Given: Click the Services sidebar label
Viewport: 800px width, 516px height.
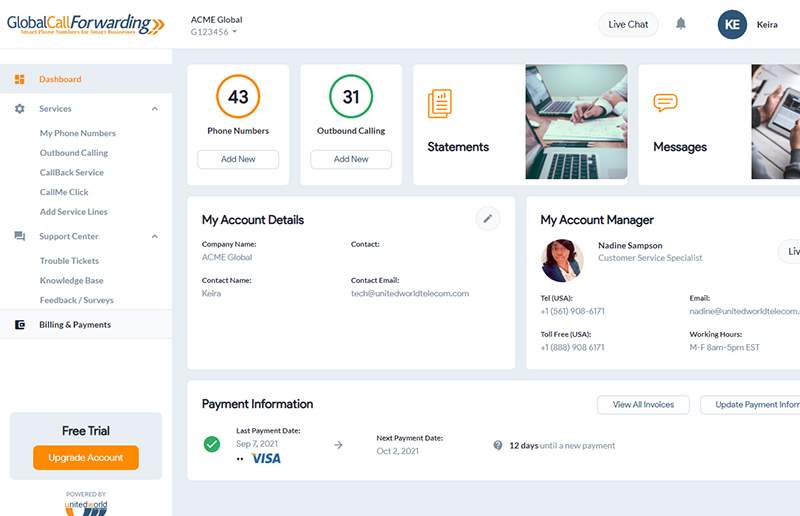Looking at the screenshot, I should [55, 109].
